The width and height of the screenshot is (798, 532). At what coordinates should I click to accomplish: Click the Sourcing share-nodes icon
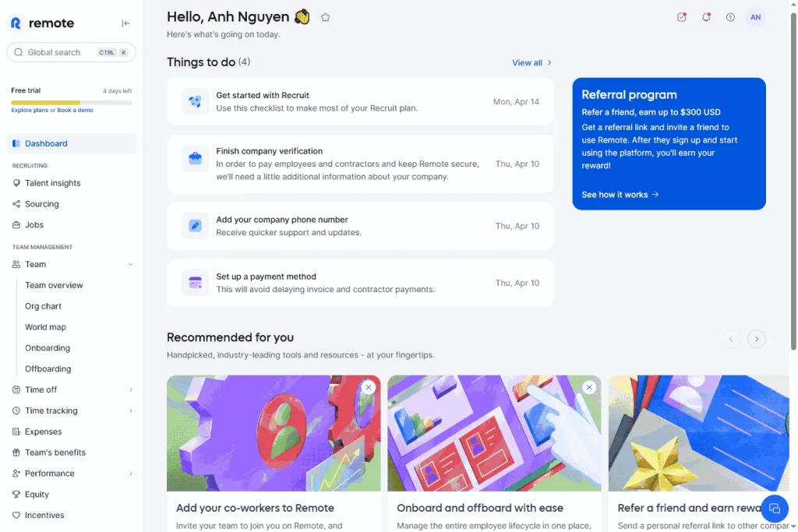click(16, 204)
